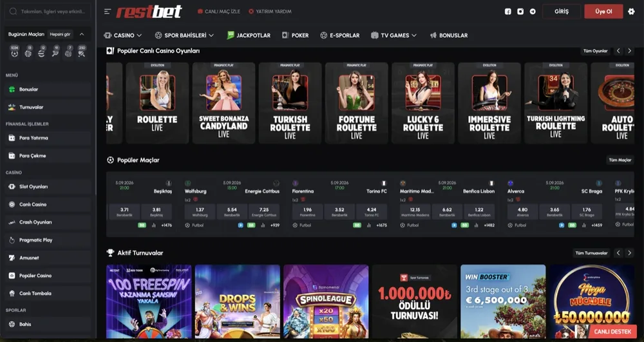Show previous popular live casino games

618,51
